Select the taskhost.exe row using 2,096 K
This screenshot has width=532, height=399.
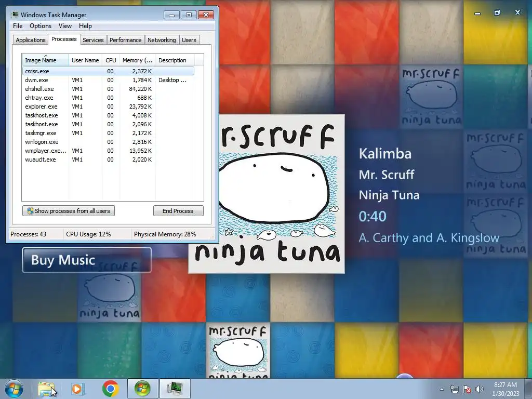point(108,124)
